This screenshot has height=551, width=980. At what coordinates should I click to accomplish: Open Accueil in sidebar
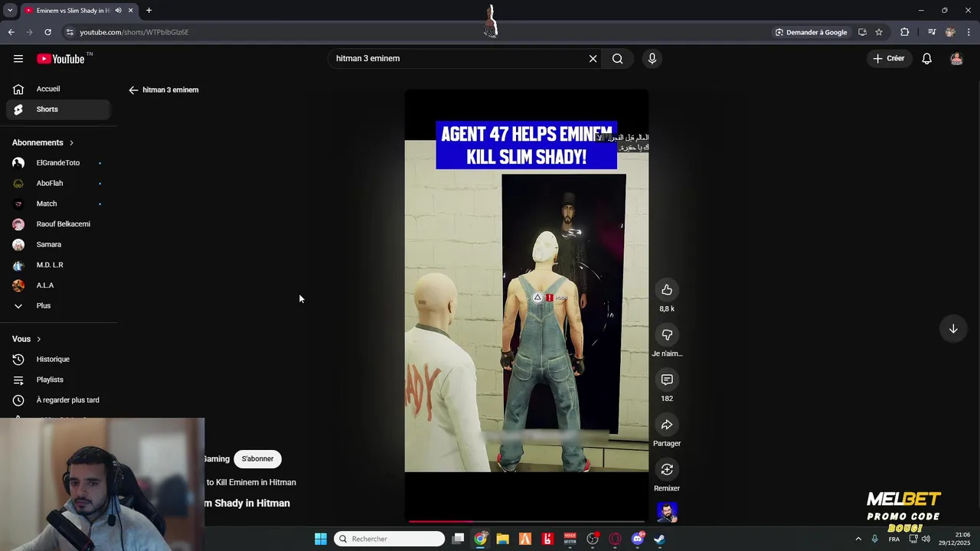(58, 89)
